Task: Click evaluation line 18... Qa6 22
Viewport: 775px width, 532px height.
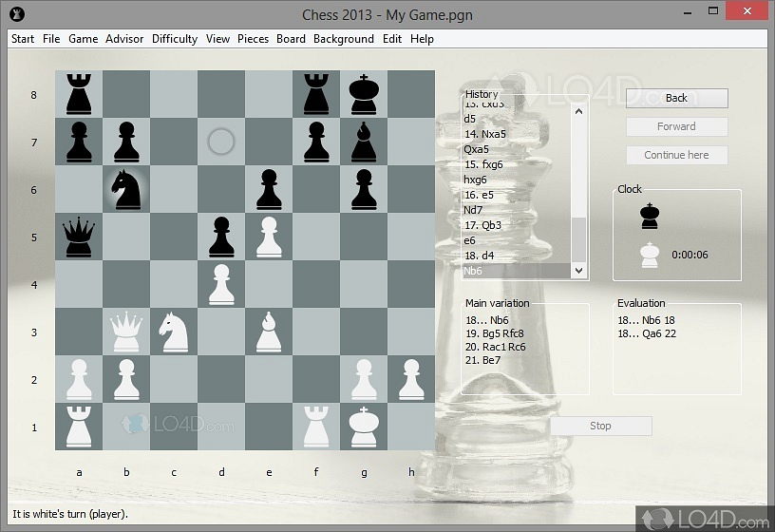Action: click(647, 333)
